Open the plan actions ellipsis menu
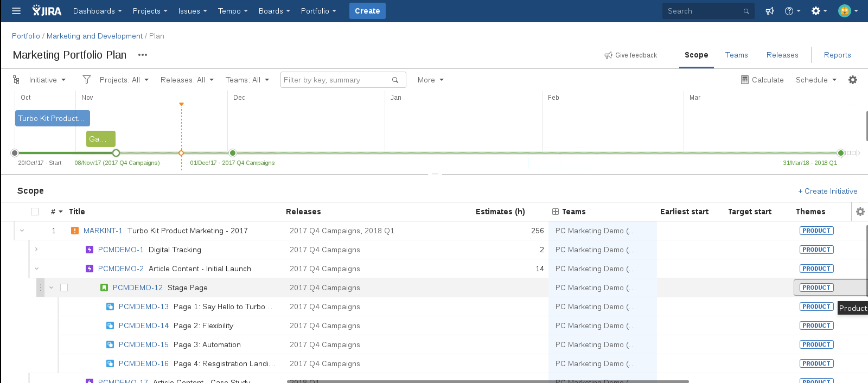868x383 pixels. point(143,55)
